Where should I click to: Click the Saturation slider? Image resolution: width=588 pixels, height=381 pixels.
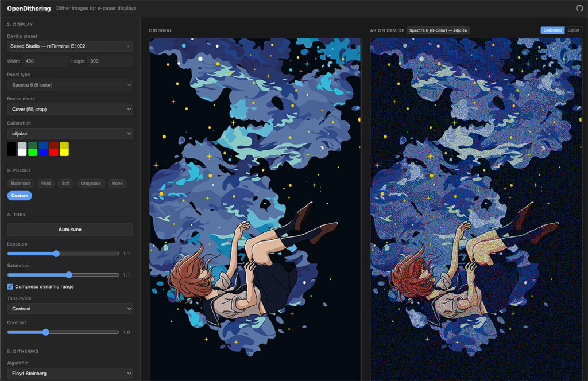tap(63, 275)
